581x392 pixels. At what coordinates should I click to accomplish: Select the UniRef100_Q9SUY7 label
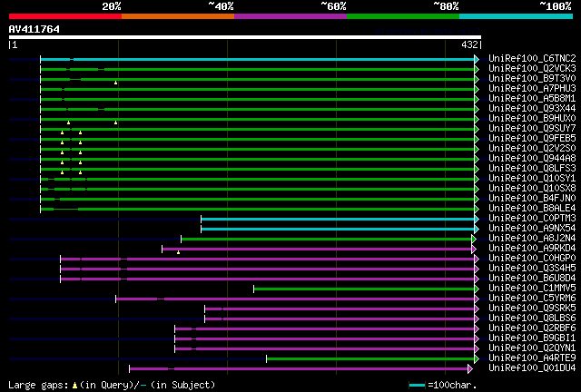click(x=532, y=129)
